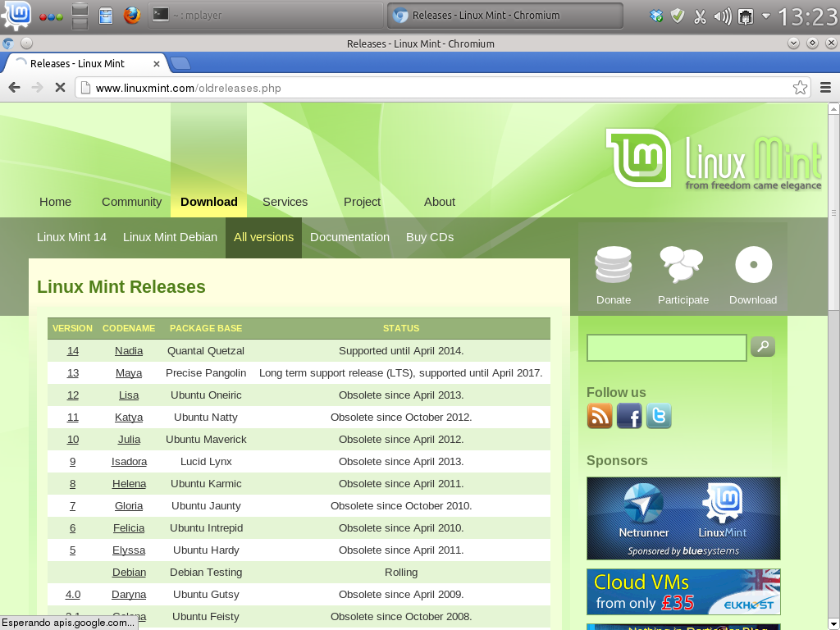840x630 pixels.
Task: Open Chromium window menu icon in titlebar
Action: point(7,43)
